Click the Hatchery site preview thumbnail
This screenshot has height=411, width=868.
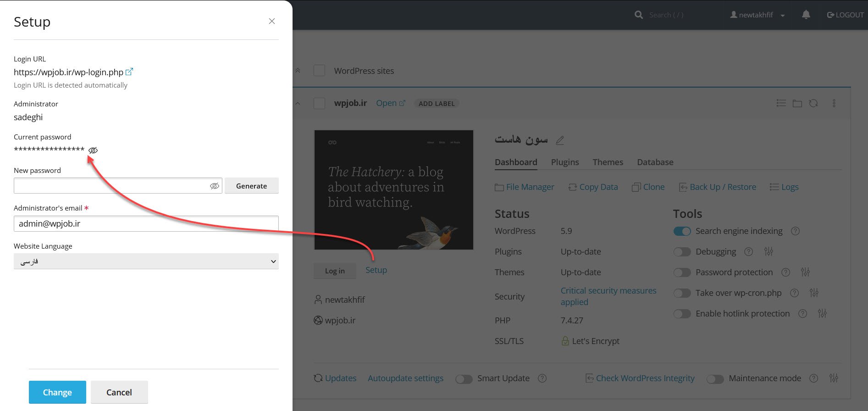(394, 190)
